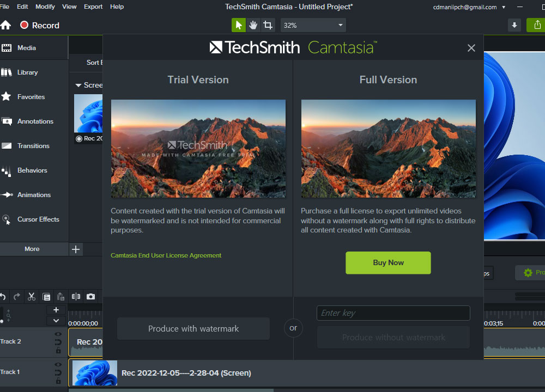Click the Full Version preview image
The height and width of the screenshot is (392, 545).
click(388, 149)
